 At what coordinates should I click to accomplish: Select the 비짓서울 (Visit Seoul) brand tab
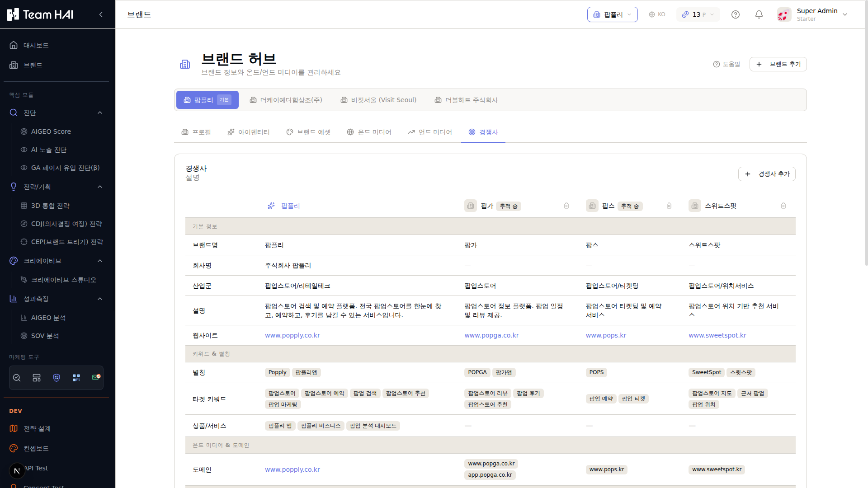coord(378,100)
